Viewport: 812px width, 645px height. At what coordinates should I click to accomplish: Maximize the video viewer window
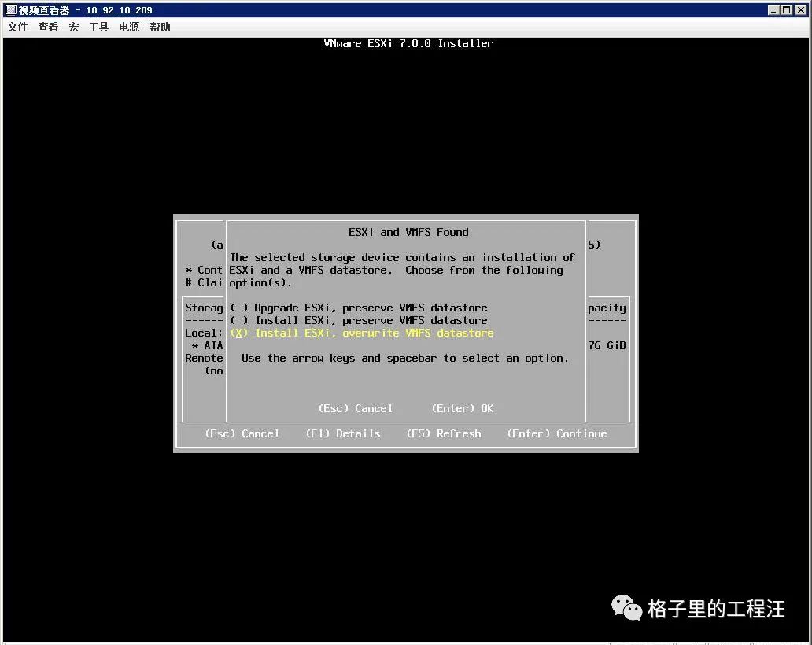[x=786, y=10]
